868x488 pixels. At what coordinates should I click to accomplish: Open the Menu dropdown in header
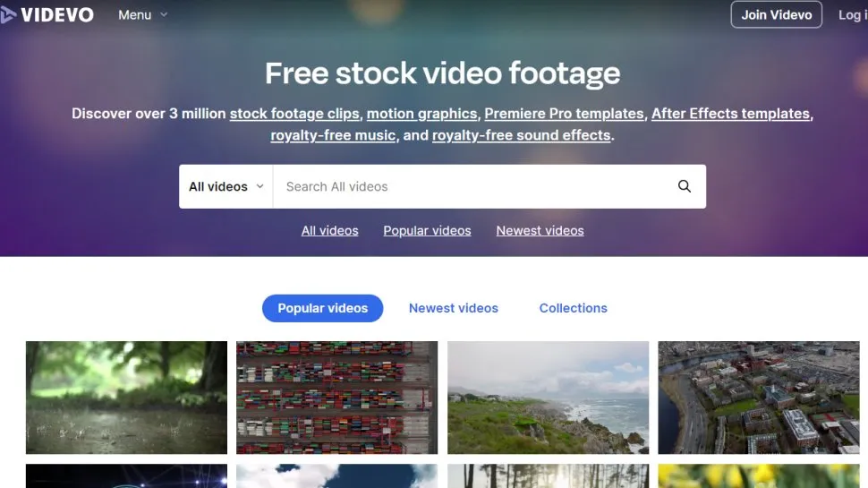click(142, 15)
